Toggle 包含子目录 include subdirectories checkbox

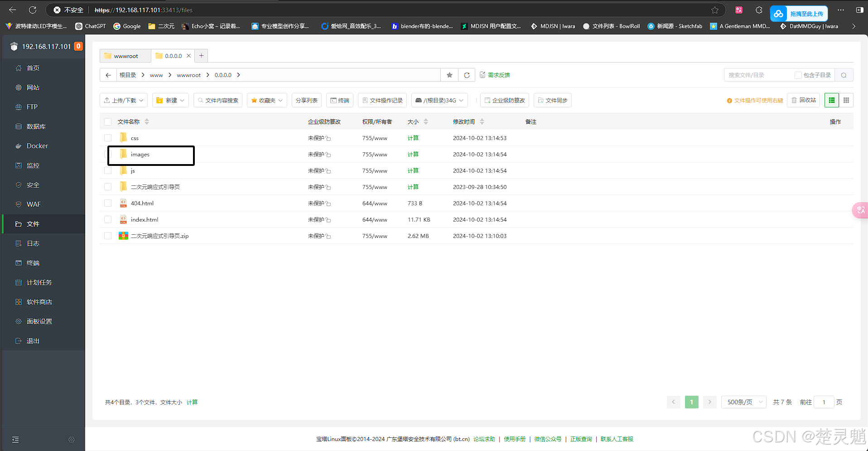click(x=798, y=75)
